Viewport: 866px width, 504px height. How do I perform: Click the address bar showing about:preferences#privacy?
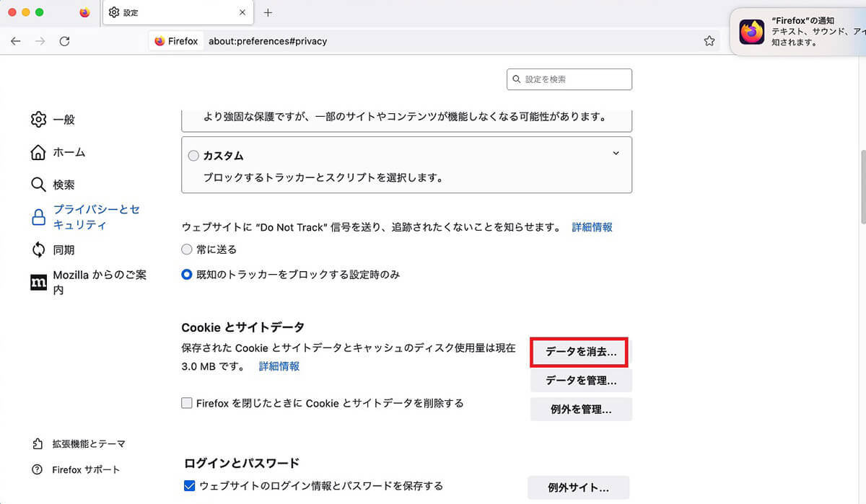[435, 41]
